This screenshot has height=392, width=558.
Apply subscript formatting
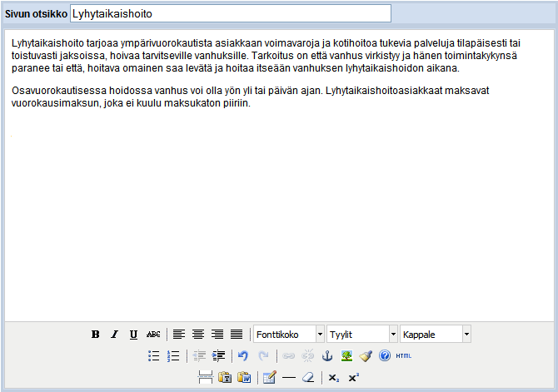click(334, 377)
